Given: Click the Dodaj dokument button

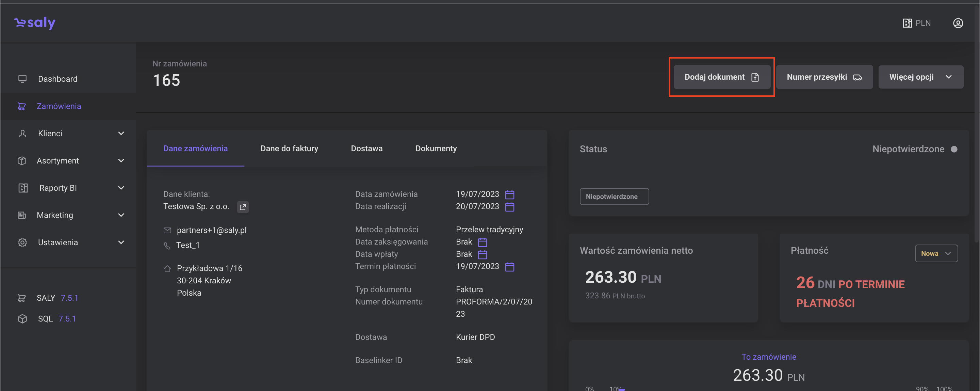Looking at the screenshot, I should tap(721, 77).
